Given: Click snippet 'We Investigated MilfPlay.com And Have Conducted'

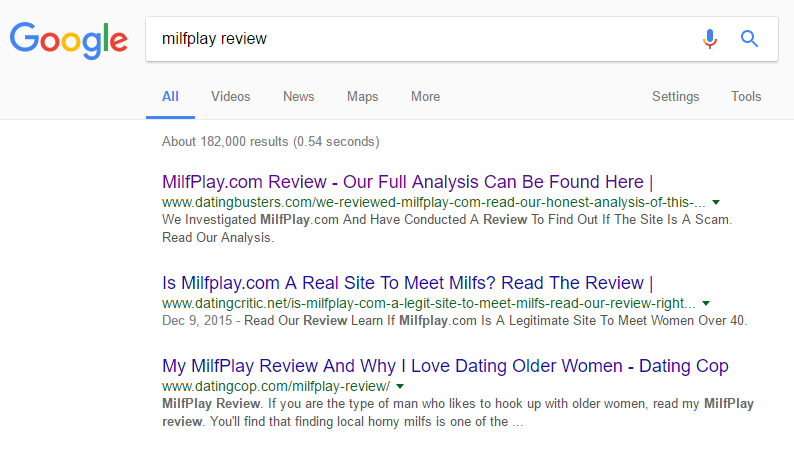Looking at the screenshot, I should 447,228.
